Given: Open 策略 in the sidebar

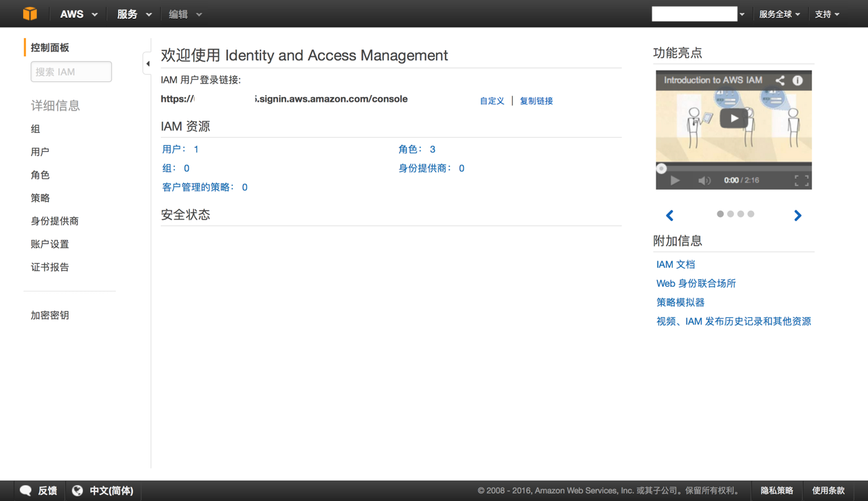Looking at the screenshot, I should pos(40,198).
